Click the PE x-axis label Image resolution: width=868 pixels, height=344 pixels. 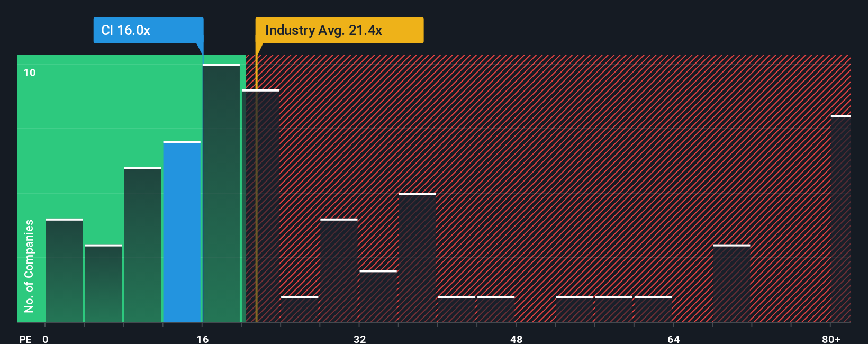[x=25, y=339]
